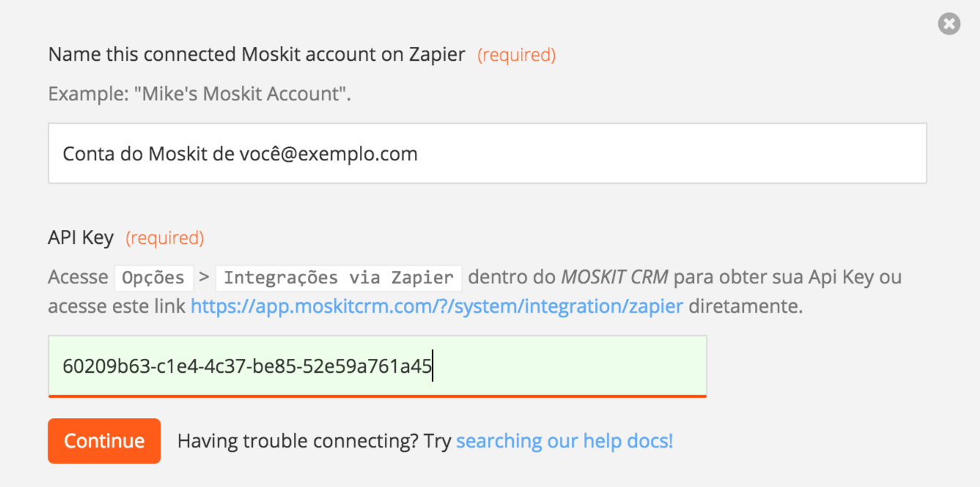This screenshot has height=487, width=980.
Task: Click the Integrações via Zapier code tag
Action: pyautogui.click(x=339, y=278)
